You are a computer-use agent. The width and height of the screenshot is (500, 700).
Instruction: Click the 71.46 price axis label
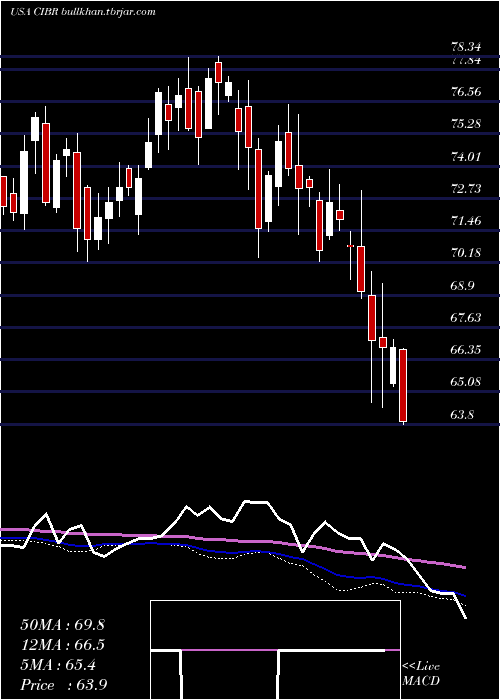pyautogui.click(x=466, y=220)
